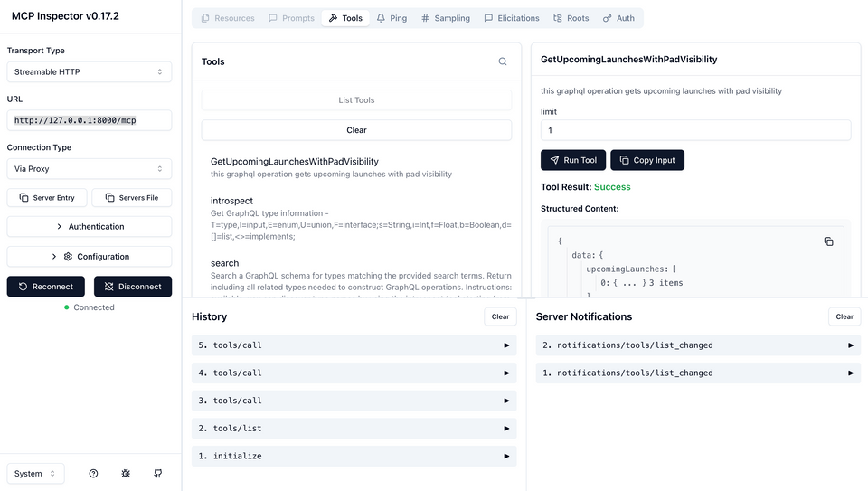Viewport: 868px width, 491px height.
Task: Open the GitHub icon link
Action: pos(158,474)
